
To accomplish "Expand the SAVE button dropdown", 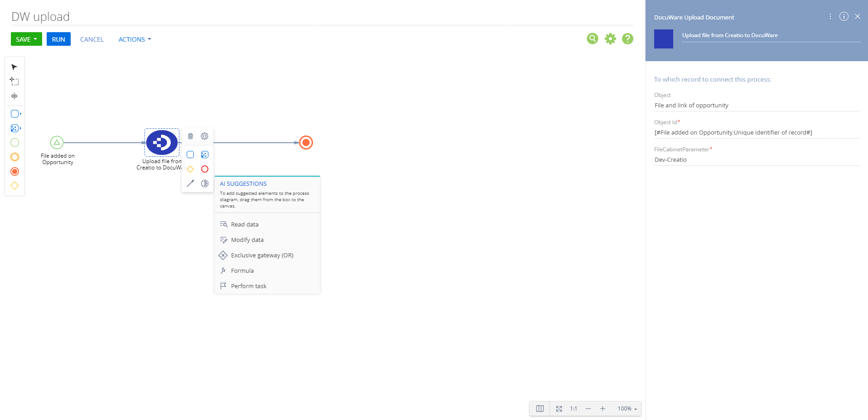I will [35, 39].
